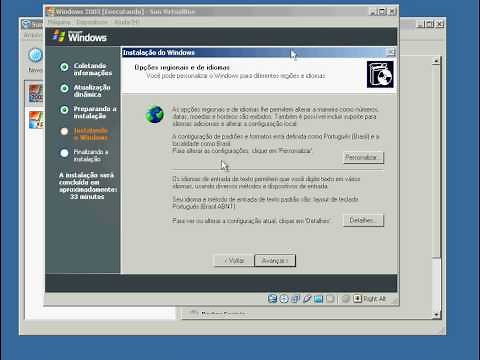Click the Preparando a instalação step bullet
Screen dimensions: 480x360
point(64,110)
